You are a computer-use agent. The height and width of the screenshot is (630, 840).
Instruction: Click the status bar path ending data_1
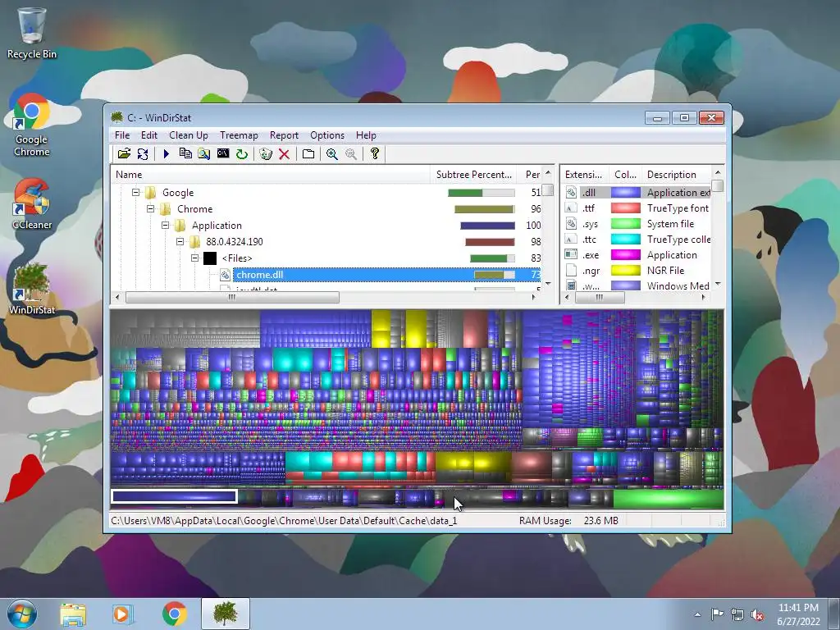tap(284, 520)
